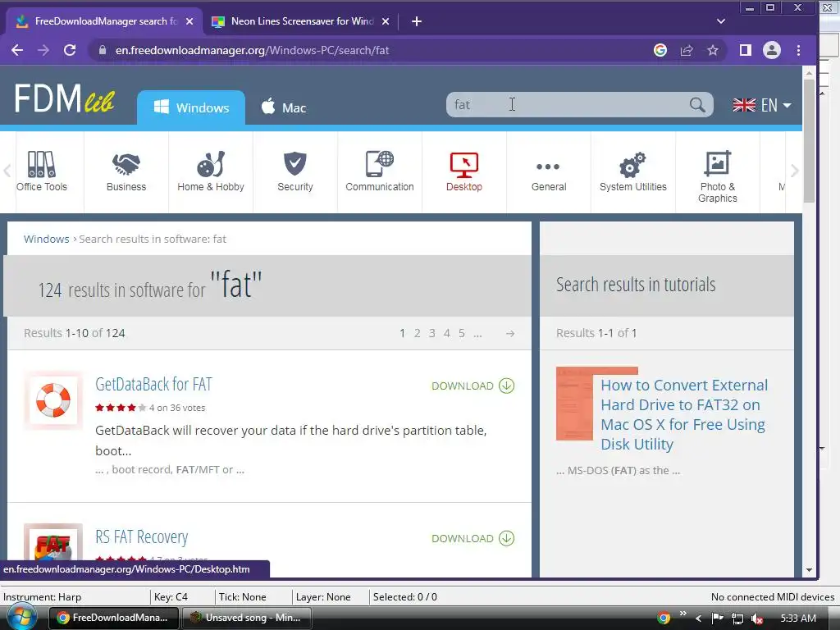840x630 pixels.
Task: Click the search magnifier icon
Action: point(697,104)
